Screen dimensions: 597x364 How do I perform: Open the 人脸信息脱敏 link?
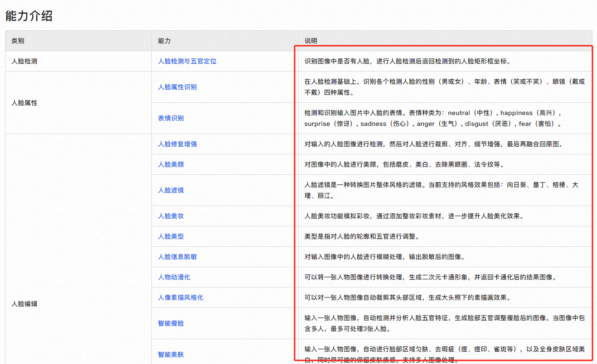(x=177, y=257)
